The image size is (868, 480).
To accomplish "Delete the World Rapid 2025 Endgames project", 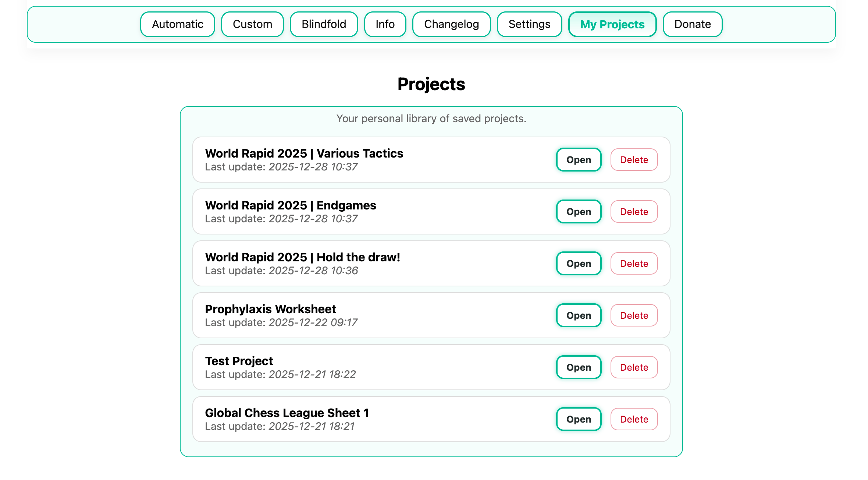I will [634, 212].
